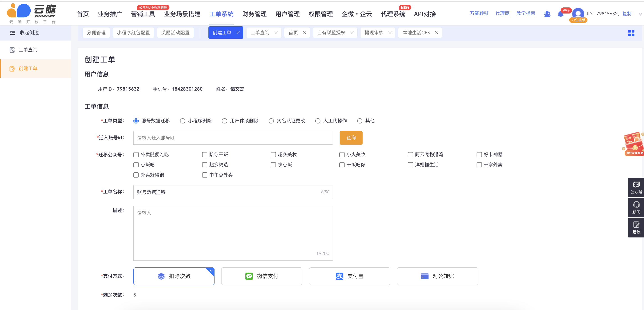Click the 扣除次数 stack icon

[x=161, y=276]
